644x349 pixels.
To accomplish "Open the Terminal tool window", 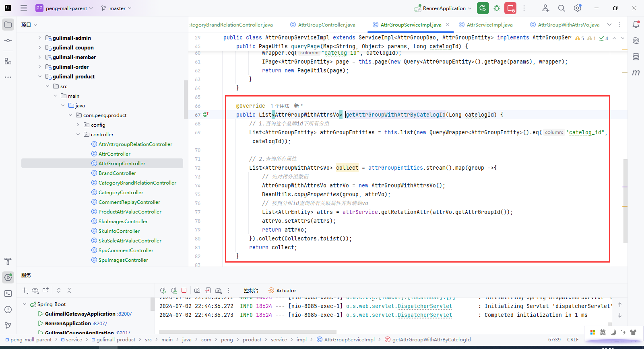I will click(8, 294).
